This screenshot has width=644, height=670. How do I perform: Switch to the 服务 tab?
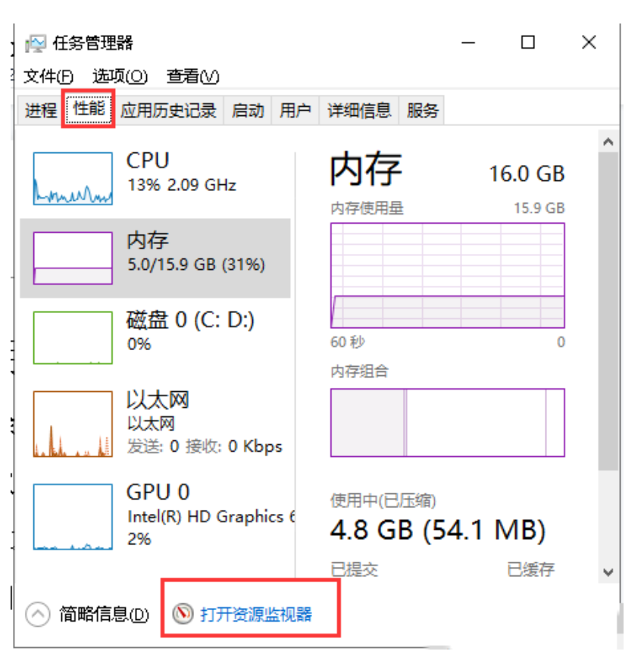423,111
